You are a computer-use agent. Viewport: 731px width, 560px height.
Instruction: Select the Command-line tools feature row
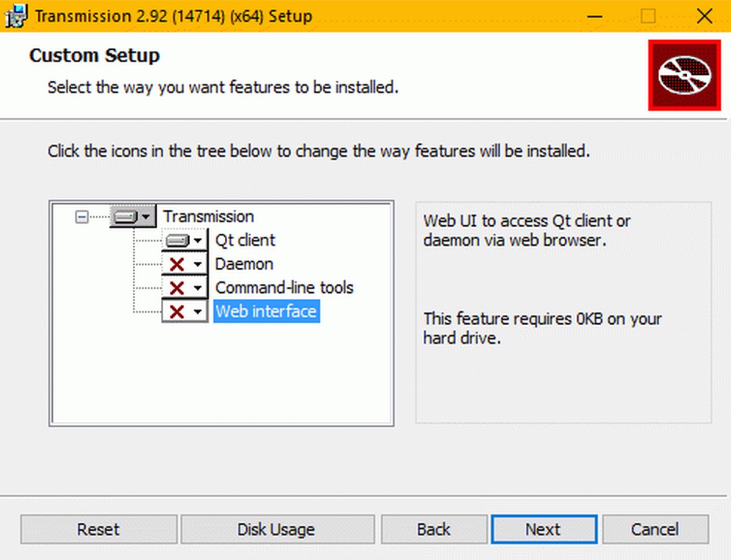(284, 288)
